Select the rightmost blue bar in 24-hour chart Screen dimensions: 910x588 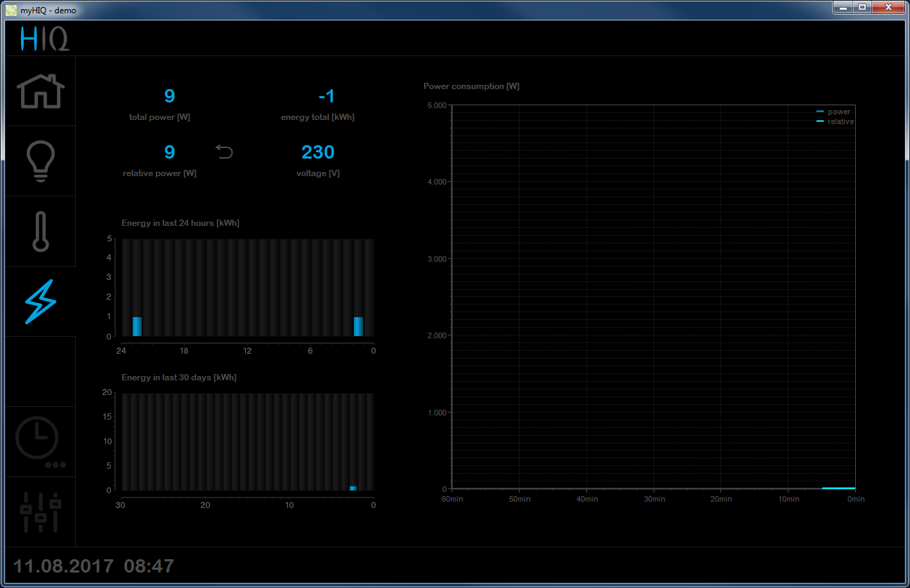coord(358,326)
